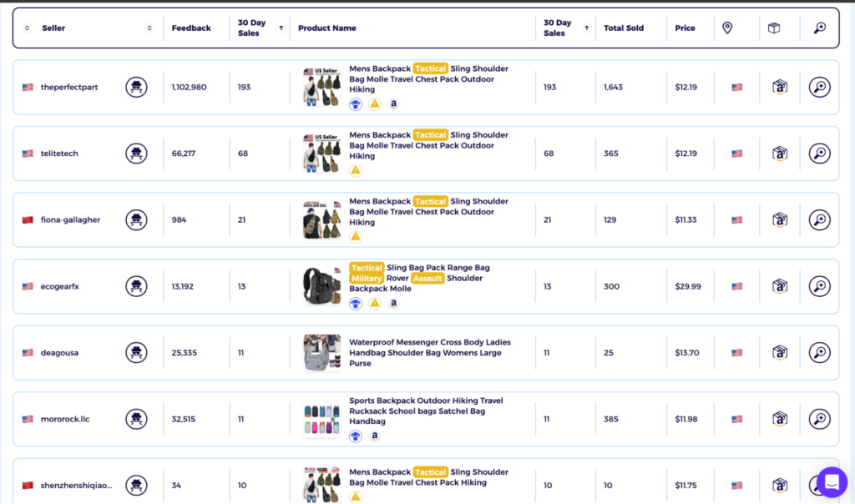The height and width of the screenshot is (504, 855).
Task: Click spy icon beside deagousa seller
Action: (x=136, y=352)
